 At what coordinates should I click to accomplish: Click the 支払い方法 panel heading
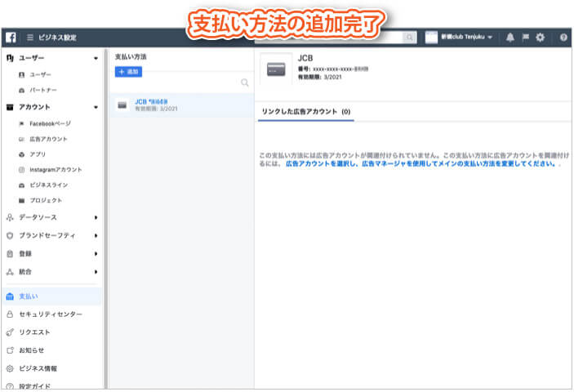point(131,56)
